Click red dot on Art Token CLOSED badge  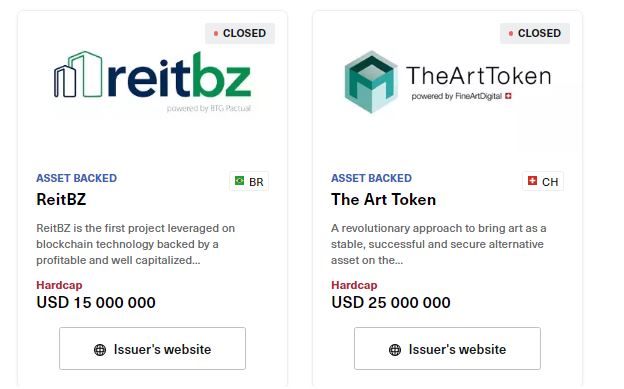click(511, 33)
